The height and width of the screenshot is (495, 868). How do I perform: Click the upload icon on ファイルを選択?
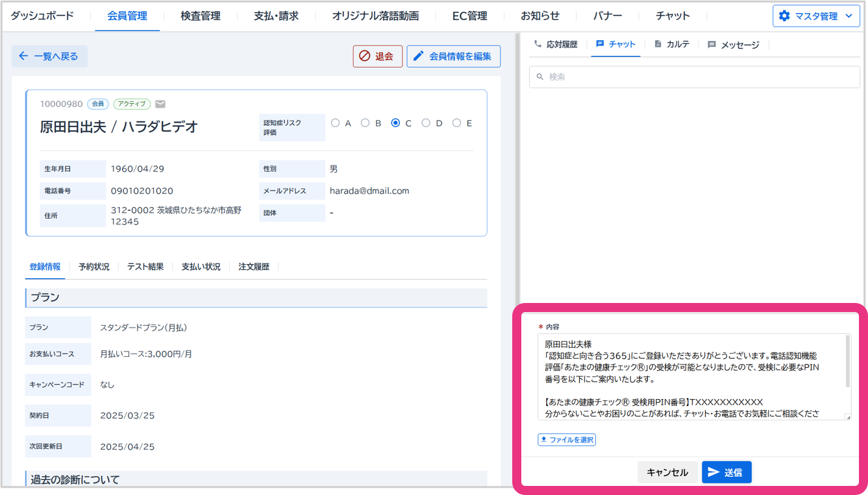pyautogui.click(x=543, y=440)
